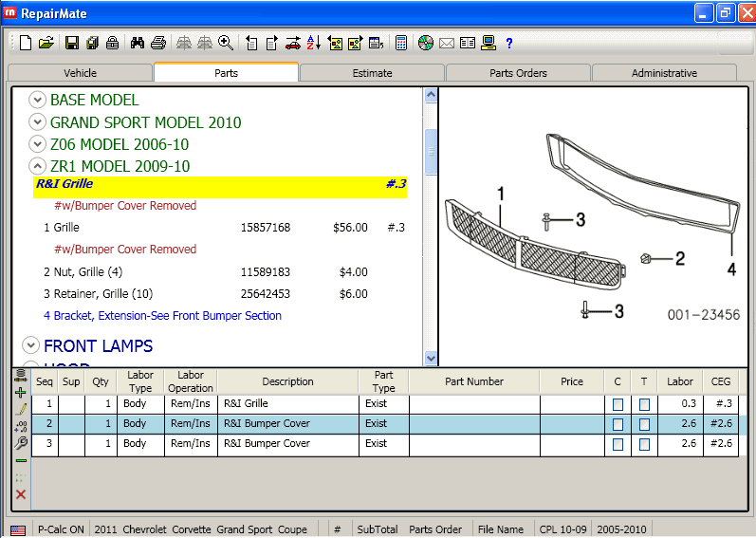Click the document icon with left arrow

pyautogui.click(x=251, y=43)
